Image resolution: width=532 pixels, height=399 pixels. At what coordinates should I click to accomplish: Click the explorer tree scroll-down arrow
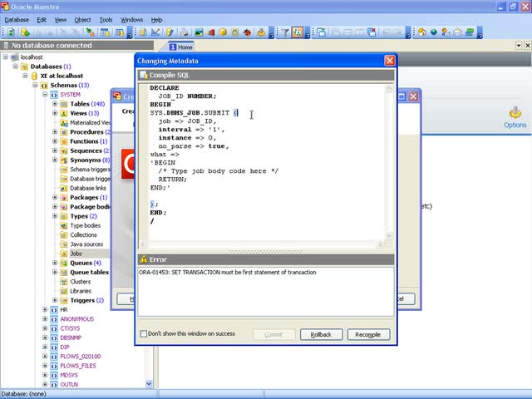point(149,383)
